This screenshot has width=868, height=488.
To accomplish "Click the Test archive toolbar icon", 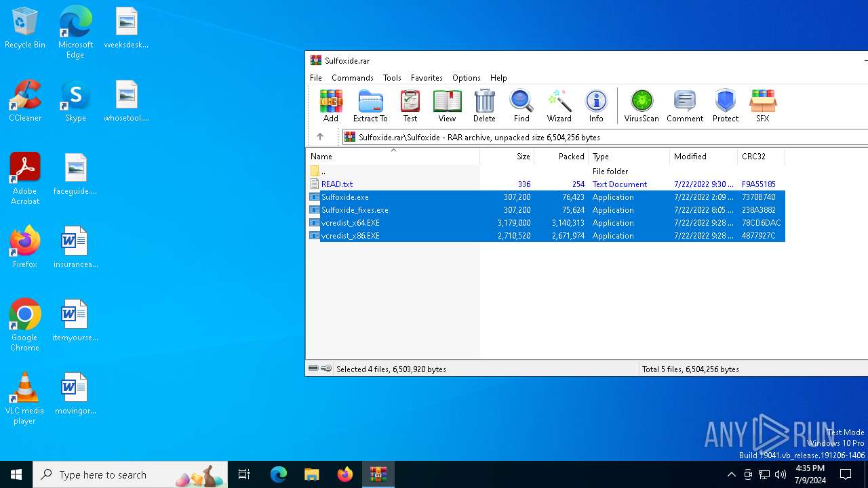I will [410, 106].
